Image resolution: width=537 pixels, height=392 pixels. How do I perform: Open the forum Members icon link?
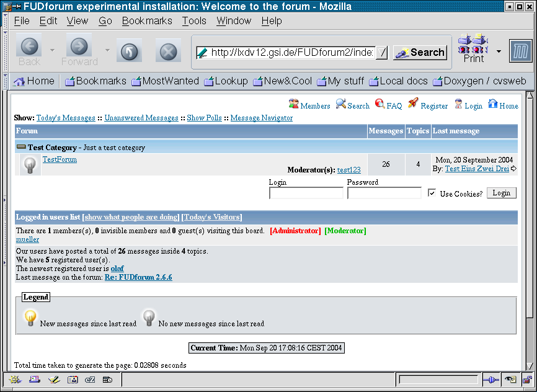tap(294, 104)
